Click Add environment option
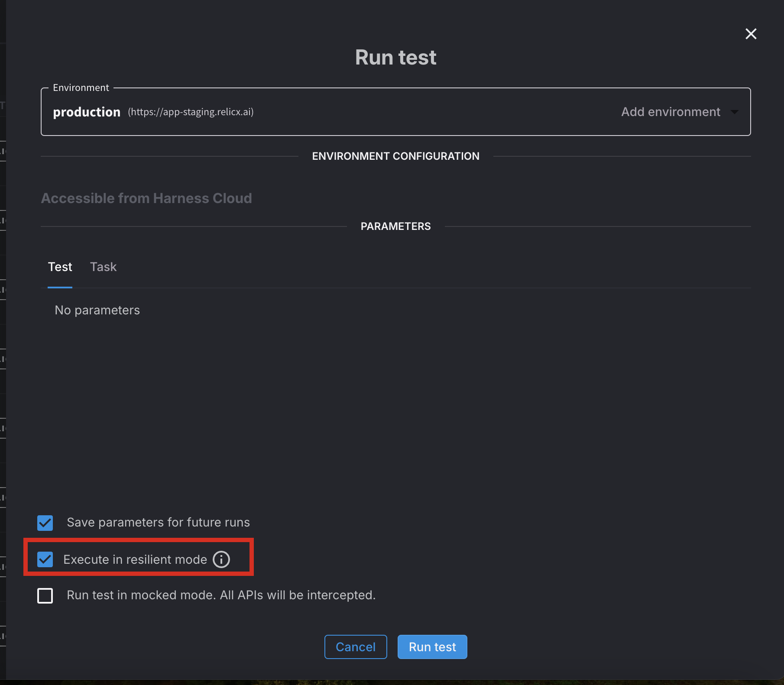 coord(670,112)
